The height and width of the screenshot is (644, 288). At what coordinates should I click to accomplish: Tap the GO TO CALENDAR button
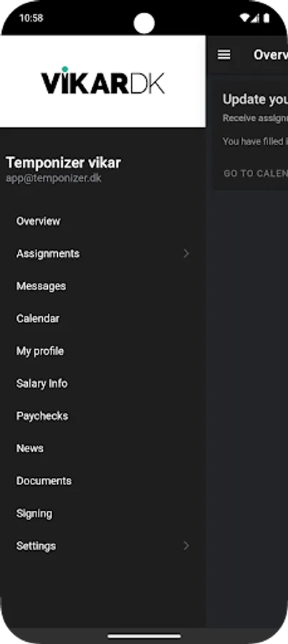point(255,173)
